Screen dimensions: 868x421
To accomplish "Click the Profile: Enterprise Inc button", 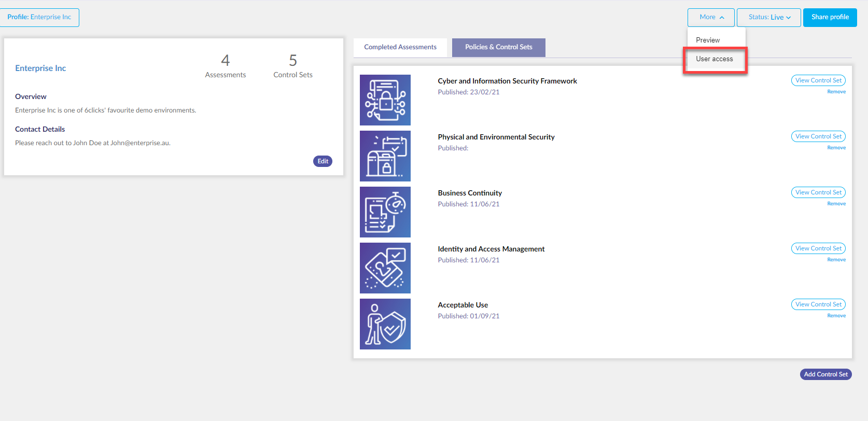I will click(x=39, y=17).
